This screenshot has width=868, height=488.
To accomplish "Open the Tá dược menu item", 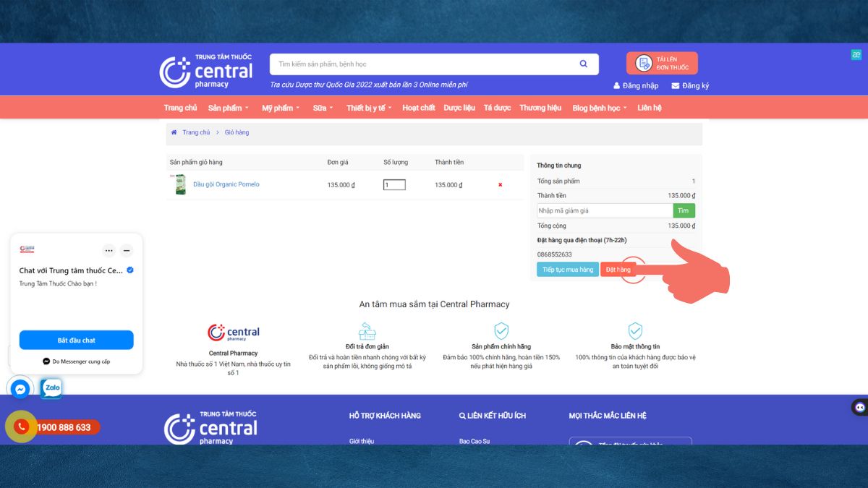I will coord(497,108).
